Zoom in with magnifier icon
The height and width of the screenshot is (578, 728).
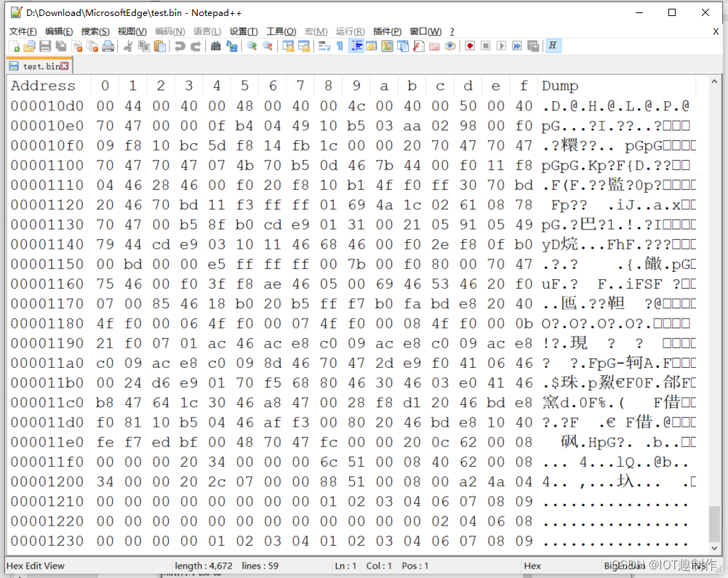coord(252,46)
